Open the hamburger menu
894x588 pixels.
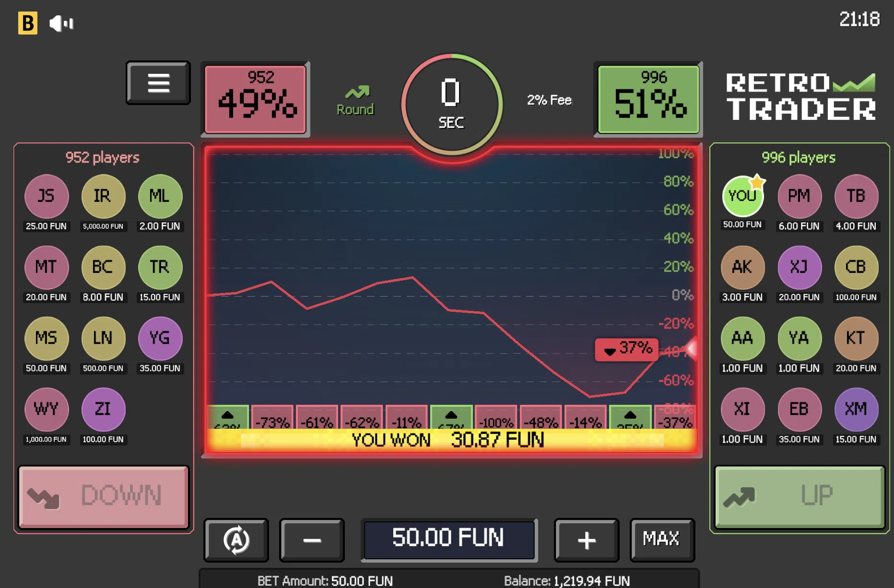click(x=158, y=83)
